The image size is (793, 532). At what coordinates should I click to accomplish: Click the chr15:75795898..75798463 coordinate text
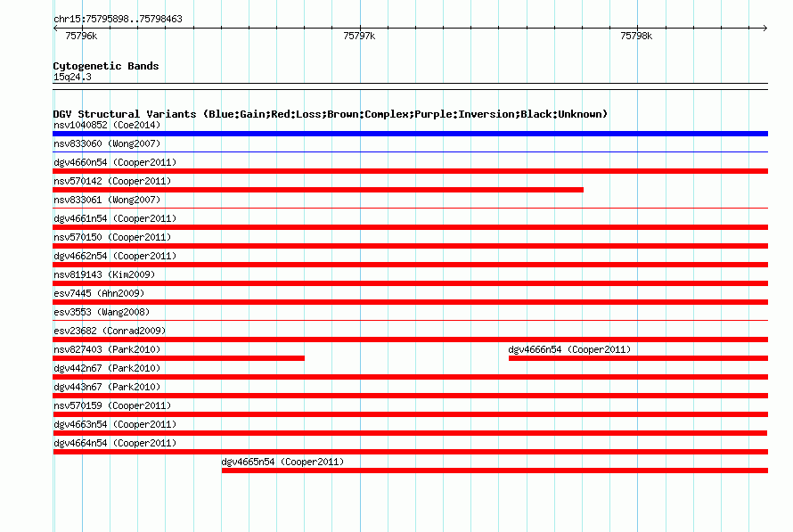point(118,19)
